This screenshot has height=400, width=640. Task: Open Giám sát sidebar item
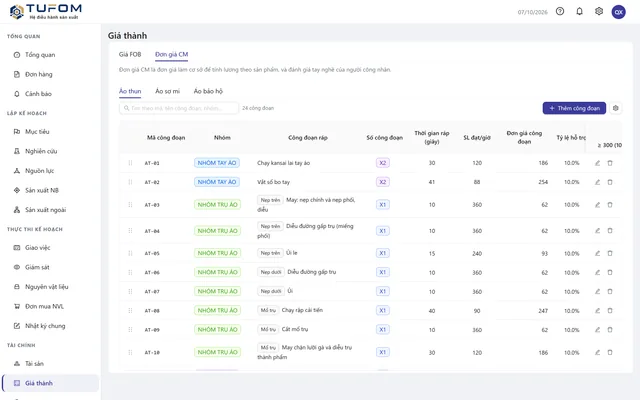point(50,267)
